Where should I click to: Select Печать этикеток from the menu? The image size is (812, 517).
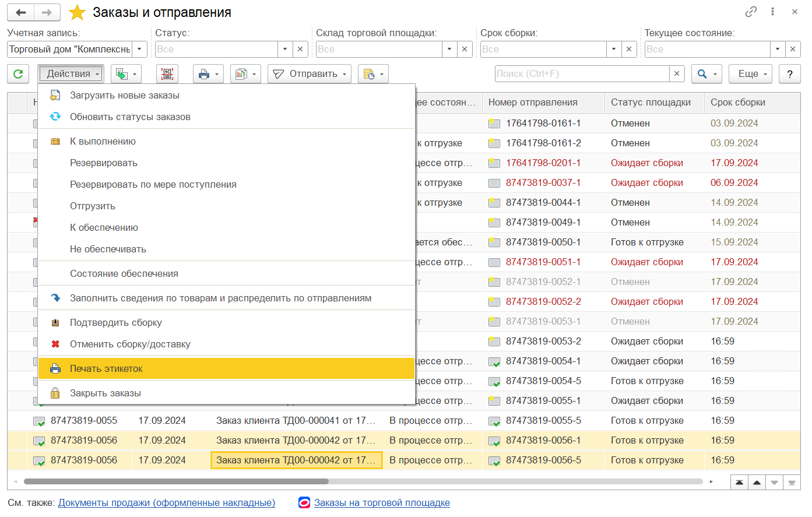coord(106,368)
